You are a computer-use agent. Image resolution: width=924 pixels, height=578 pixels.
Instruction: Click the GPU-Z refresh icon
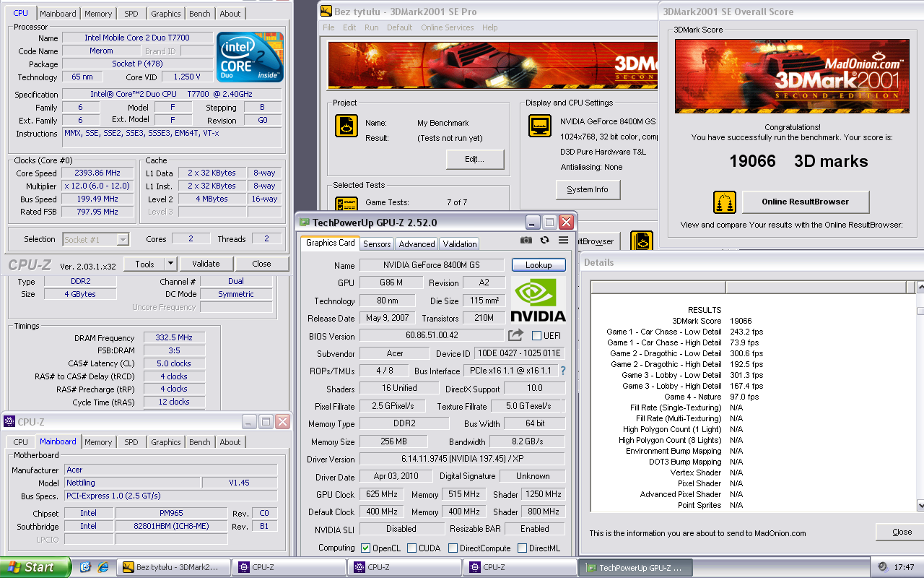(545, 241)
